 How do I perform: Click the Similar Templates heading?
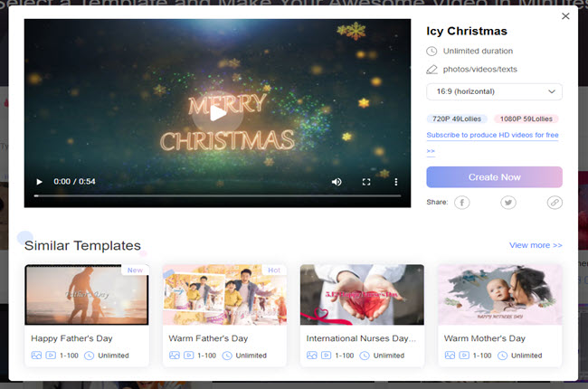tap(82, 246)
